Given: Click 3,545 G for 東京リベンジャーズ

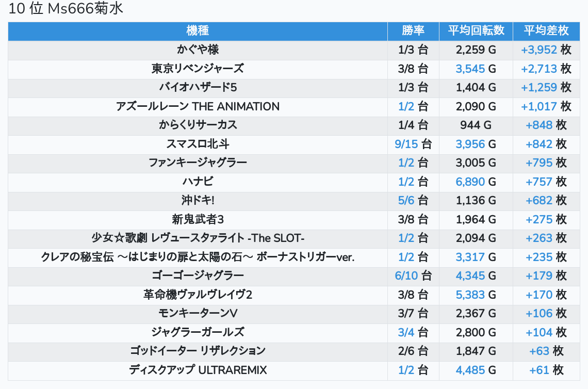Looking at the screenshot, I should point(470,69).
